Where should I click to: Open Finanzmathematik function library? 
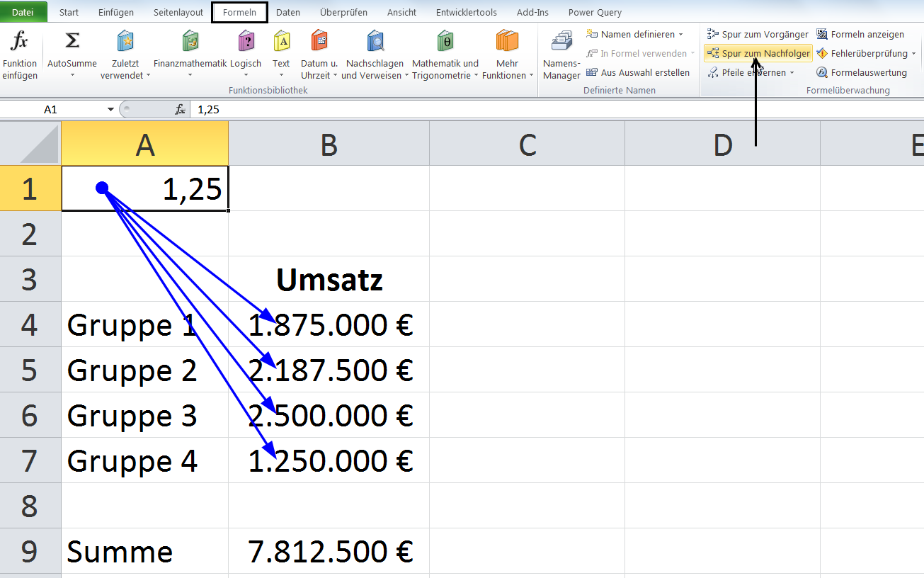tap(190, 55)
